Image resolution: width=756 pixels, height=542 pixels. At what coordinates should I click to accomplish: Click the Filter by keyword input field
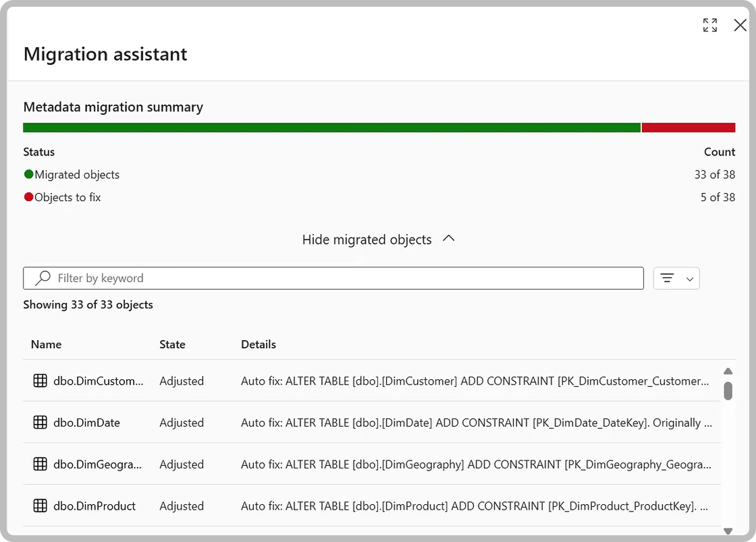[x=333, y=278]
